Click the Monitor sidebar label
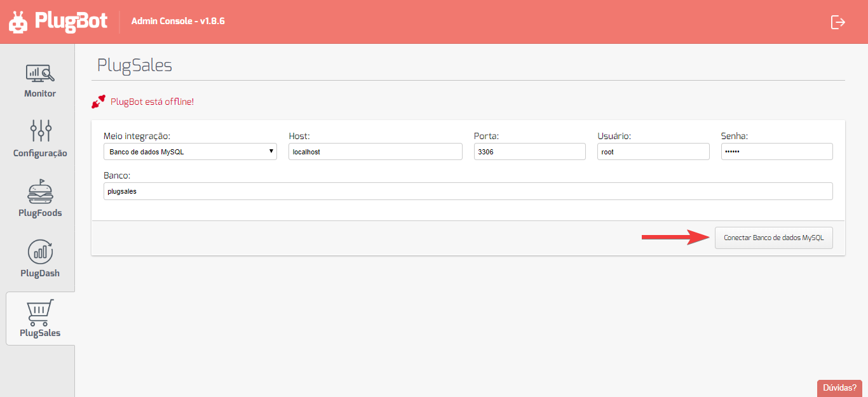Viewport: 868px width, 397px height. point(40,93)
